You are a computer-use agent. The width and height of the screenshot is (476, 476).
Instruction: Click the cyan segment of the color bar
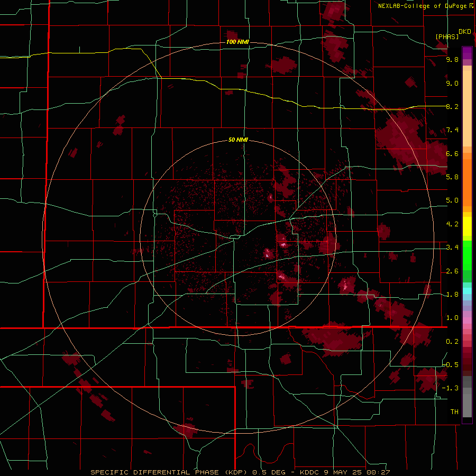(467, 291)
